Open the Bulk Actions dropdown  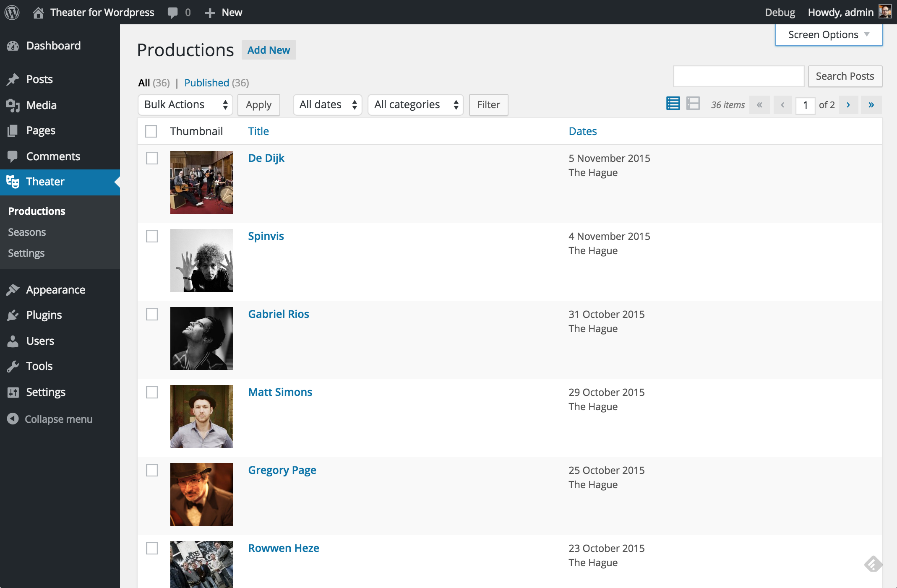(x=185, y=105)
